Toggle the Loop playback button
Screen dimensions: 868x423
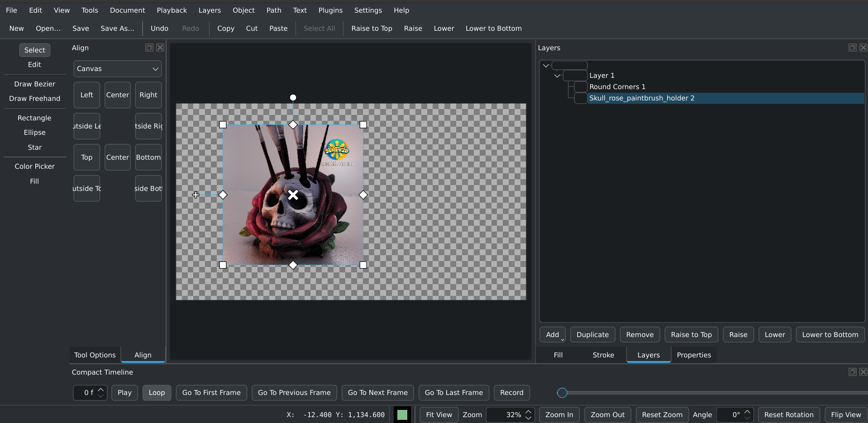(157, 393)
